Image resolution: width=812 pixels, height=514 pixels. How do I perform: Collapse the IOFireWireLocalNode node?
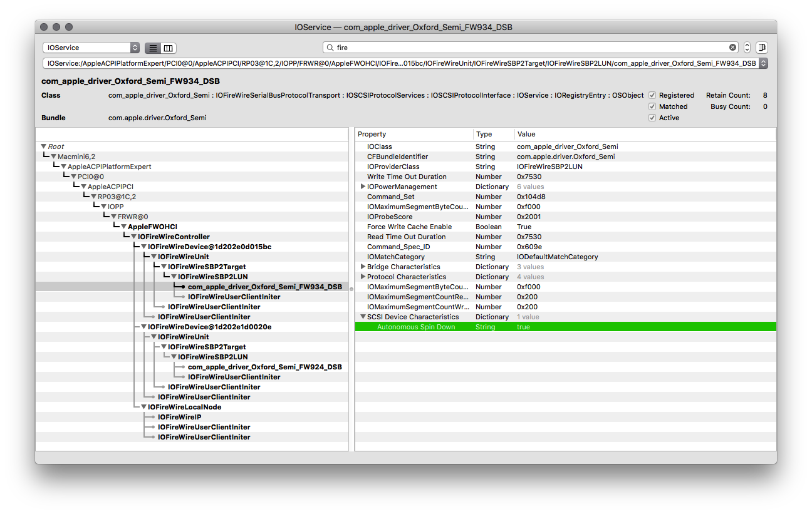point(144,407)
